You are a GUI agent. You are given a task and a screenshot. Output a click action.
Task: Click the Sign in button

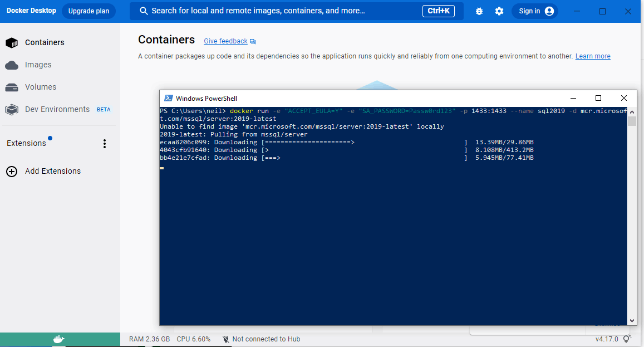click(x=529, y=11)
